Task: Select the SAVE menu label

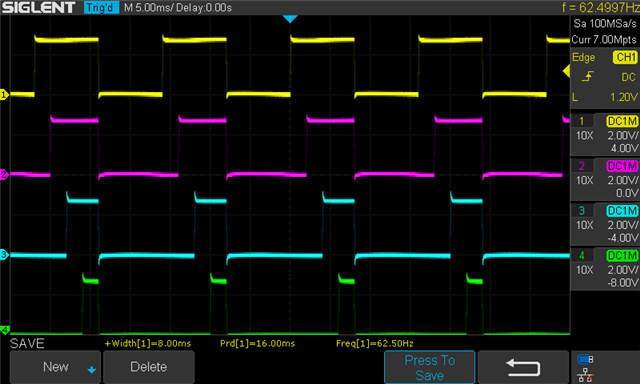Action: 27,344
